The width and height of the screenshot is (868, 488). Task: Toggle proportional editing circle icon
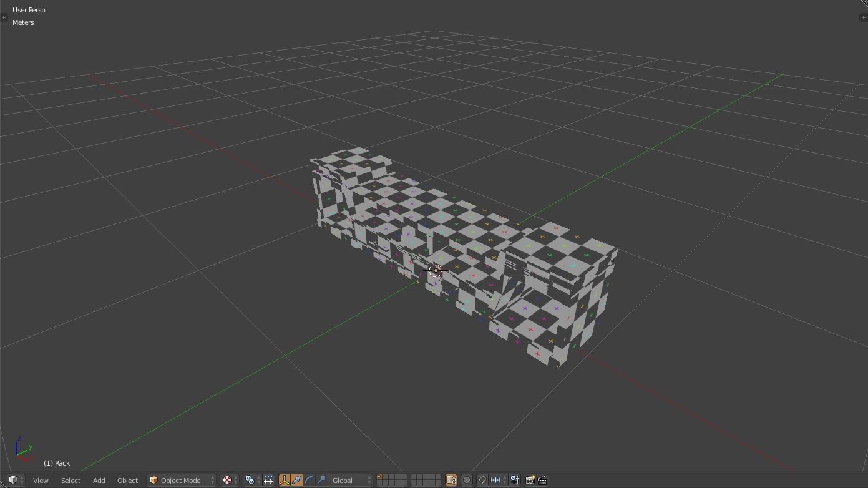pyautogui.click(x=467, y=481)
